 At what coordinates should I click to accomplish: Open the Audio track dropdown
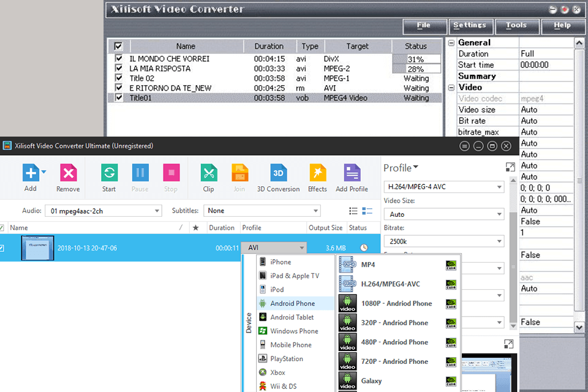pos(103,211)
